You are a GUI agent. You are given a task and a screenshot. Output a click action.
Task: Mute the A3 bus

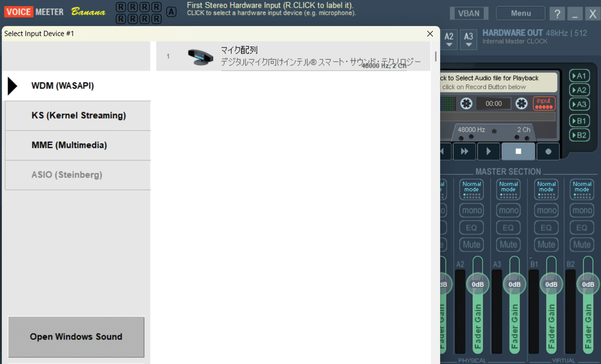(508, 245)
